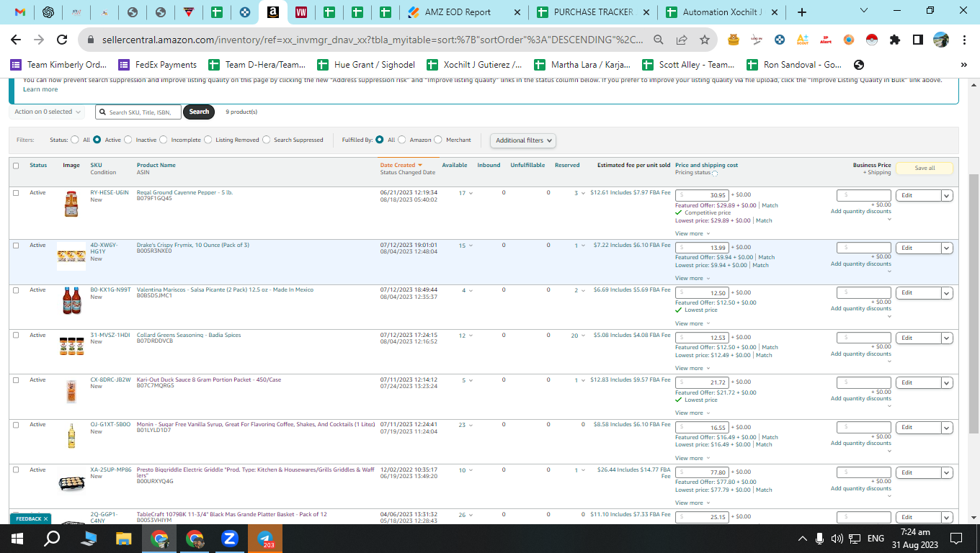Image resolution: width=980 pixels, height=553 pixels.
Task: Open the FedEx Payments bookmark
Action: click(x=157, y=65)
